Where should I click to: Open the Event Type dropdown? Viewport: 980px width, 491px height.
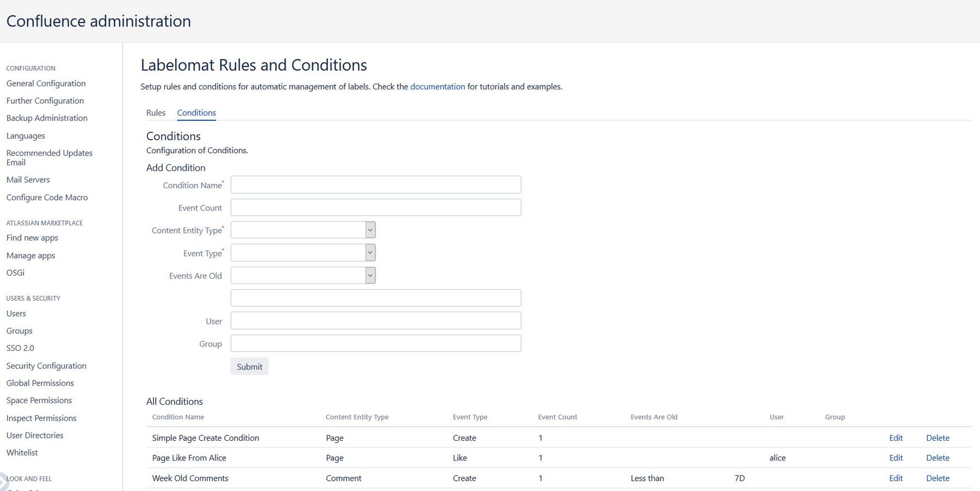coord(303,253)
